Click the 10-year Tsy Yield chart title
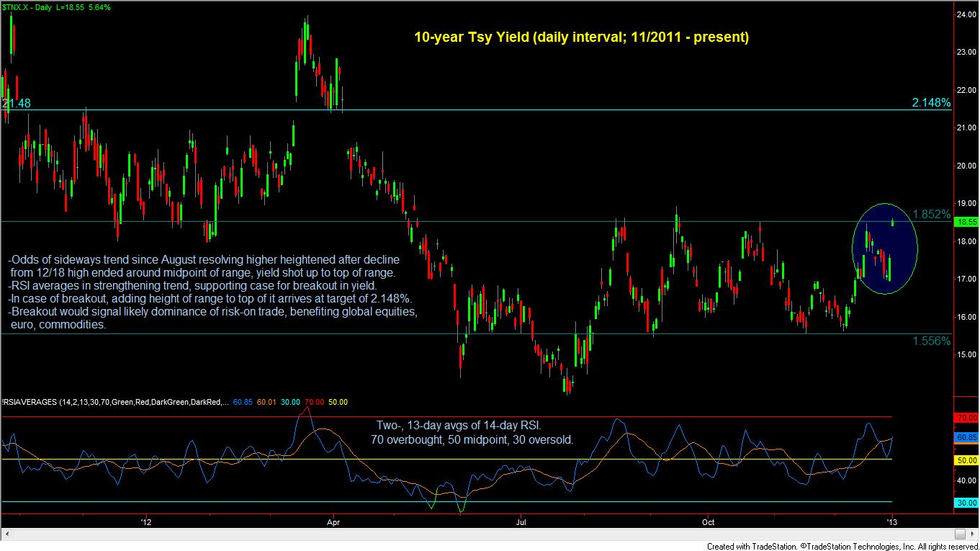This screenshot has height=551, width=980. point(581,37)
